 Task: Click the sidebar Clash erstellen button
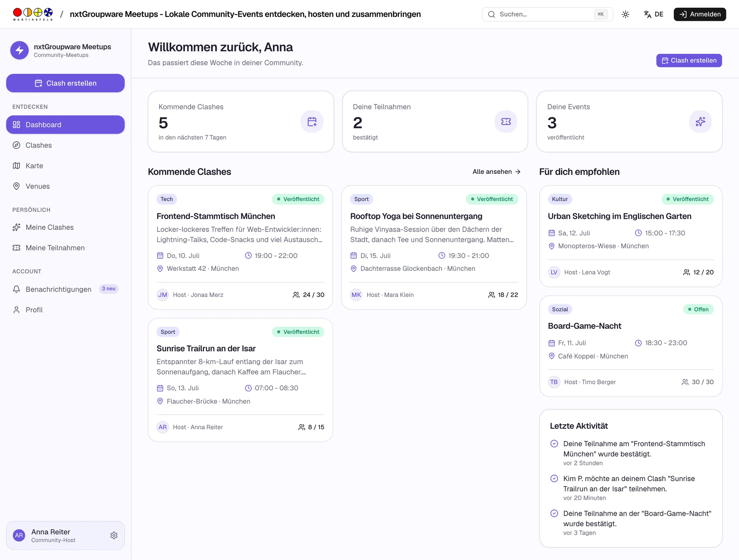65,83
